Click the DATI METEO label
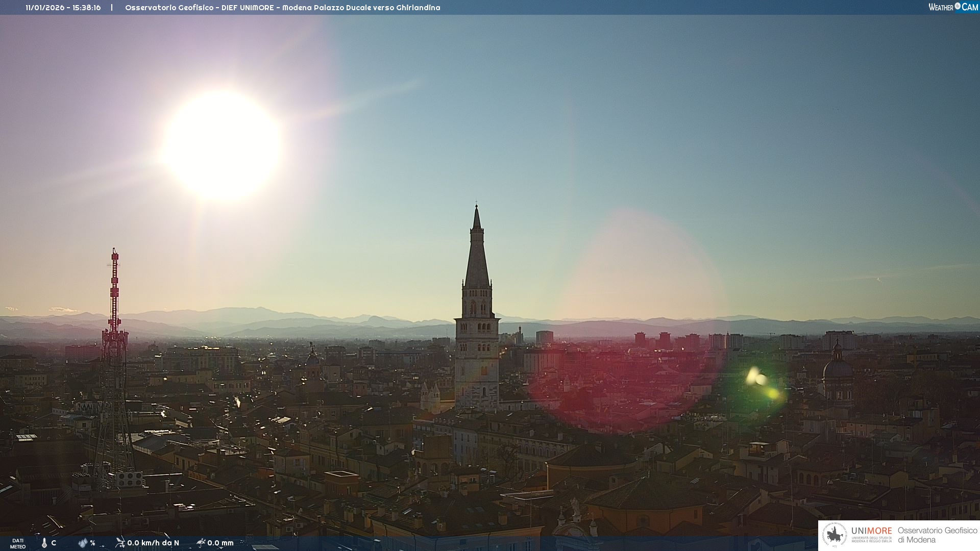The image size is (980, 551). [x=18, y=543]
